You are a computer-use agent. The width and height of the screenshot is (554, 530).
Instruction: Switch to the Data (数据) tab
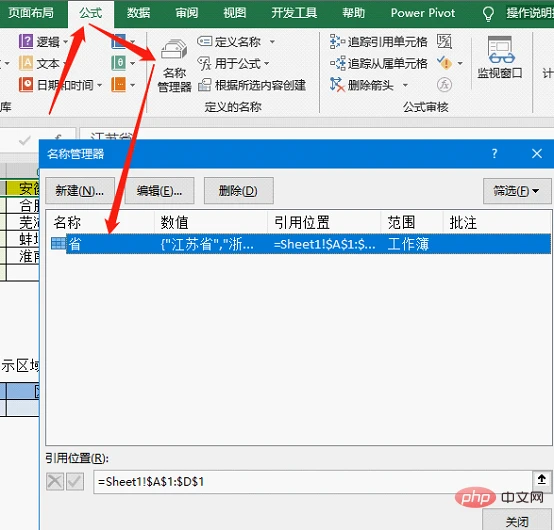pos(138,13)
